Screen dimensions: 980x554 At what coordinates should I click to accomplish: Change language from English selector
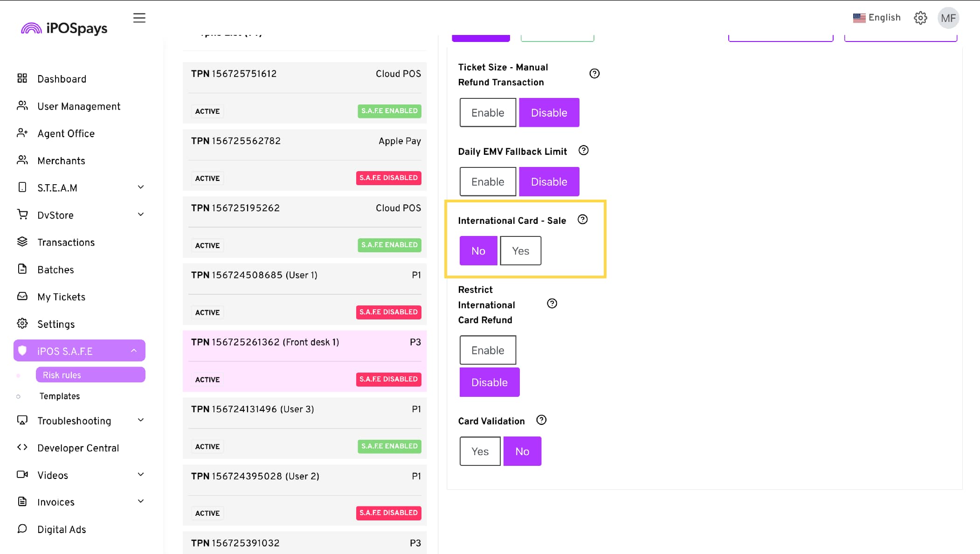tap(877, 18)
